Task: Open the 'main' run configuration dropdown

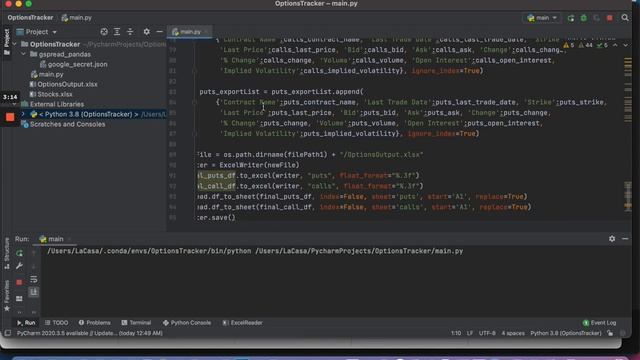Action: 542,18
